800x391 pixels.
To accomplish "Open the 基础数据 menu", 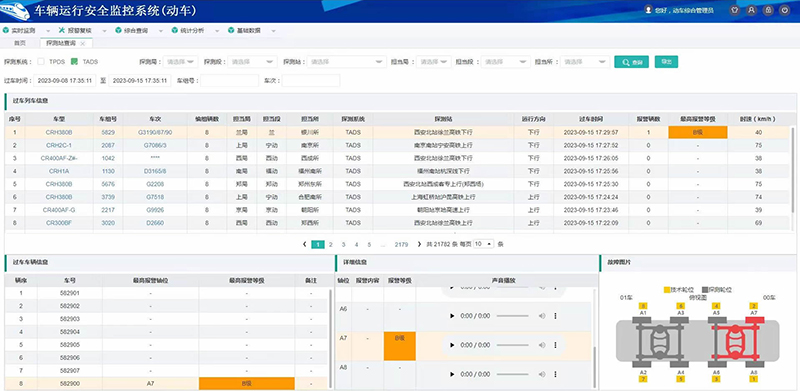I will [252, 31].
